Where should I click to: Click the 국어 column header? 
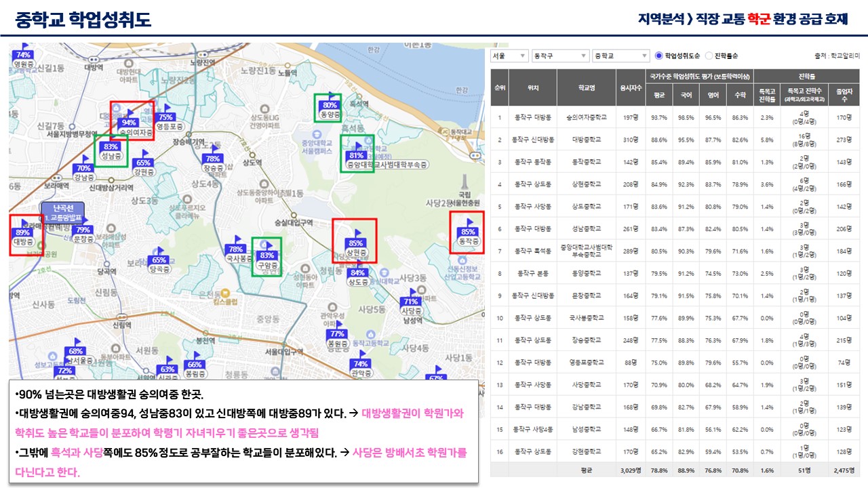click(686, 95)
